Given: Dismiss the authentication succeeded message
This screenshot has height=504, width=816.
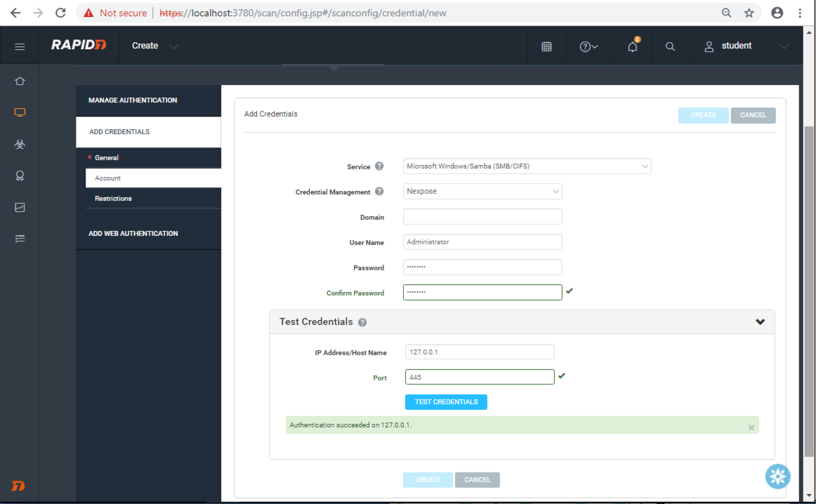Looking at the screenshot, I should 751,427.
